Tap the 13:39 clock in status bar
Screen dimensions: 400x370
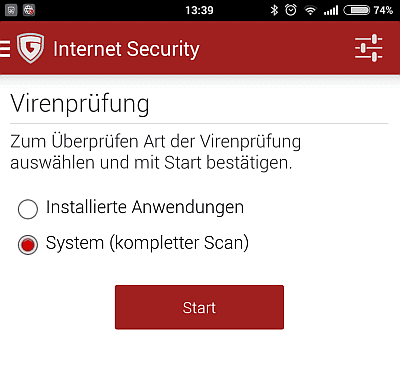[x=199, y=10]
